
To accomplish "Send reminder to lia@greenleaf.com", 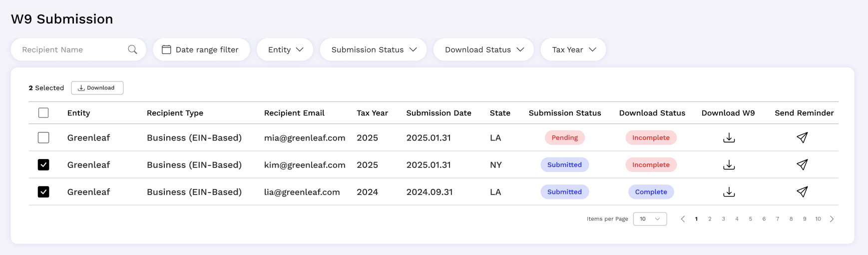I will click(x=802, y=191).
